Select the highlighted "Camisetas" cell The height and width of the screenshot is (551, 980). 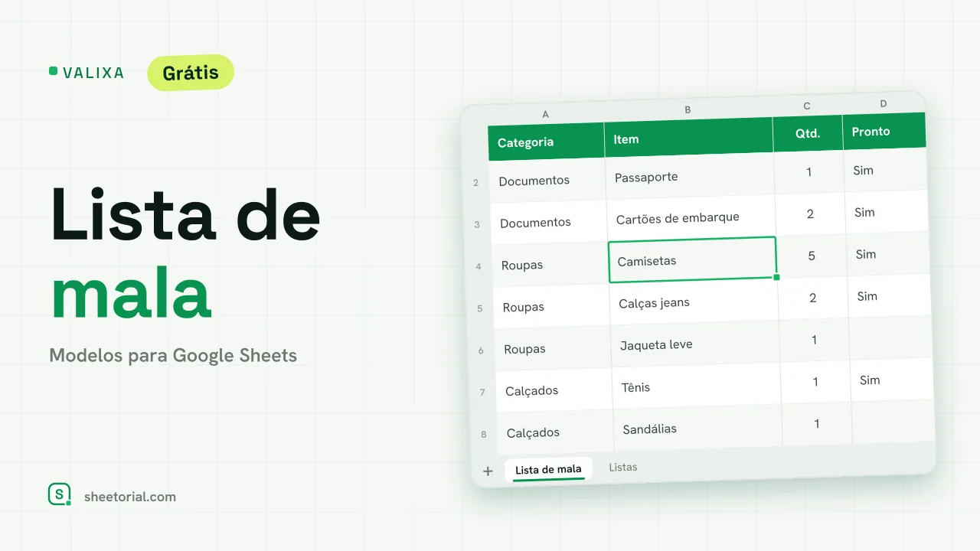coord(693,259)
